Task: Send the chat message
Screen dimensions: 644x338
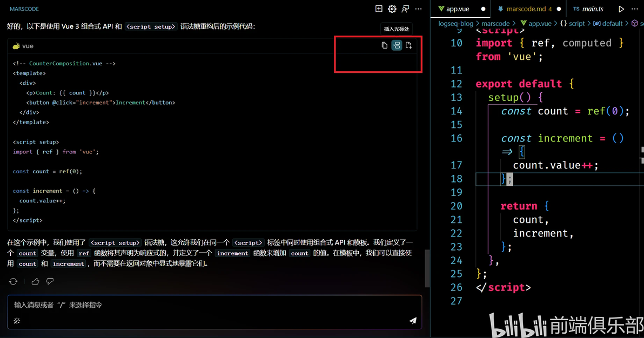Action: [413, 320]
